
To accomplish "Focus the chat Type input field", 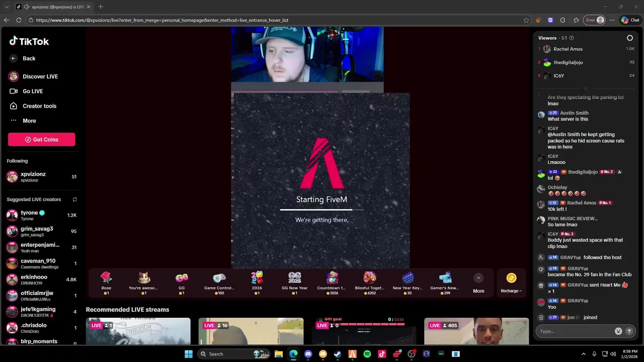I will 575,331.
